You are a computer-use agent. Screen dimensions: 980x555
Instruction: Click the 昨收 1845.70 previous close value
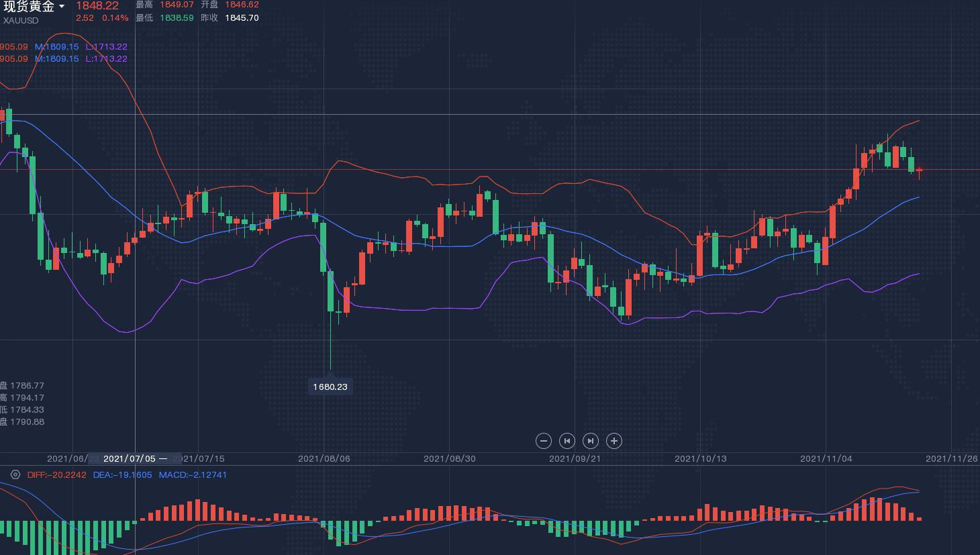coord(242,18)
